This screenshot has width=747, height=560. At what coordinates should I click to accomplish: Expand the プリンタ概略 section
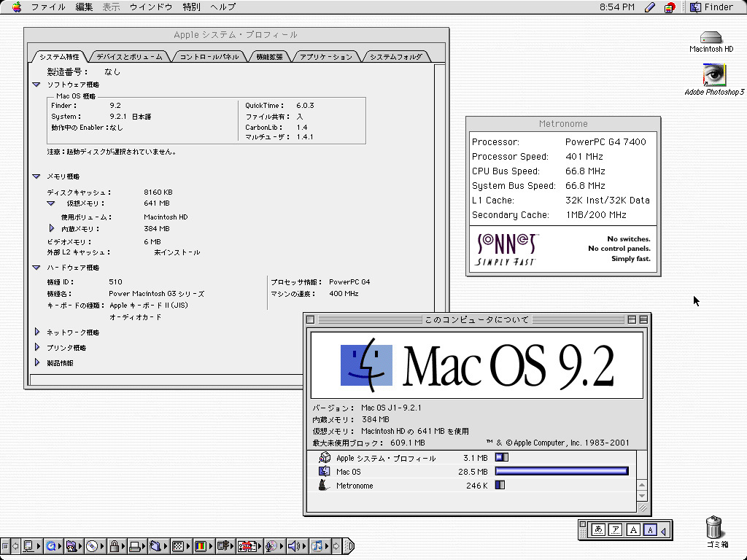pyautogui.click(x=37, y=347)
